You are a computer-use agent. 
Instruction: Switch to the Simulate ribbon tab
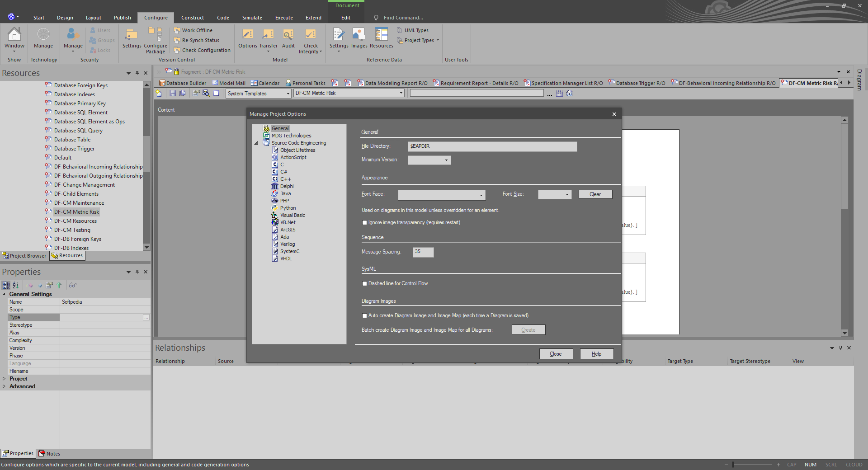[252, 18]
